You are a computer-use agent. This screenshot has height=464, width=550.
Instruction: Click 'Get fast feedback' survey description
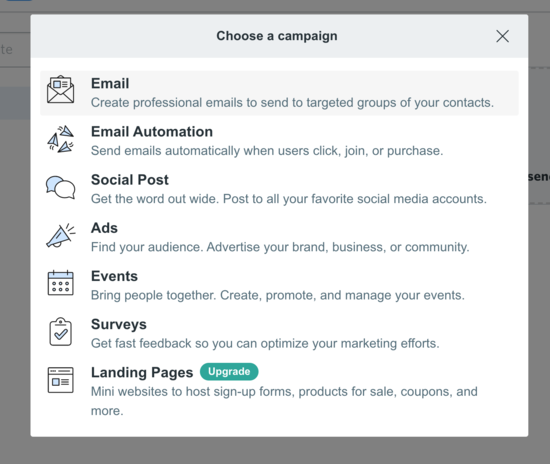(x=265, y=343)
